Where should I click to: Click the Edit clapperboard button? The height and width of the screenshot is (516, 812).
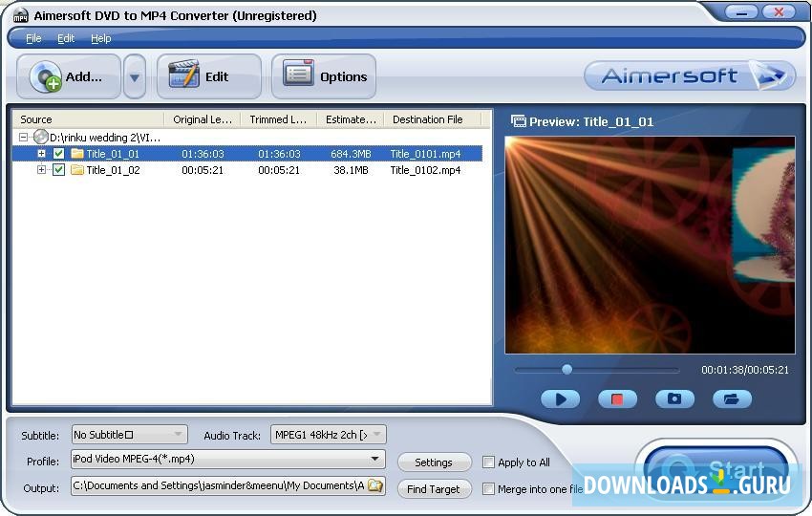point(208,76)
